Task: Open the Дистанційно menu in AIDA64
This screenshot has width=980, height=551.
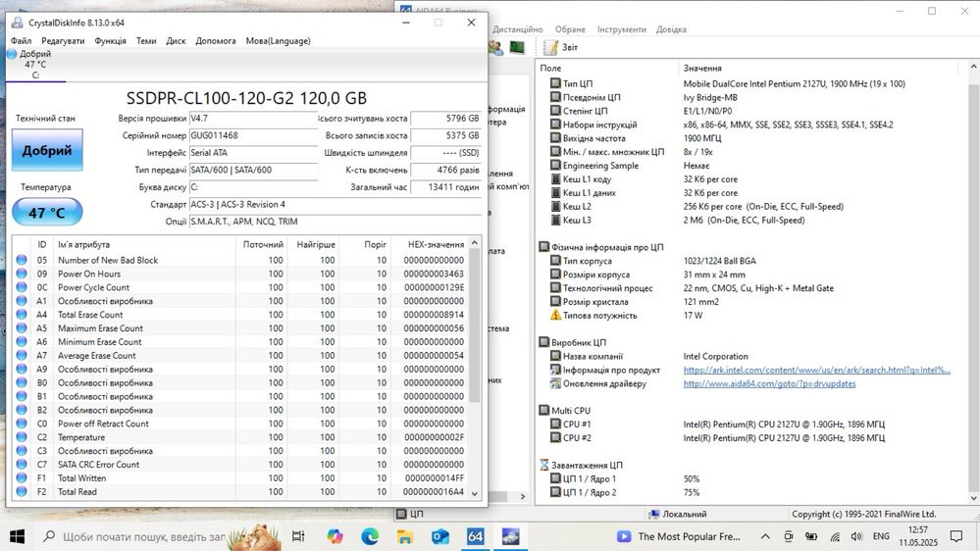Action: [518, 29]
